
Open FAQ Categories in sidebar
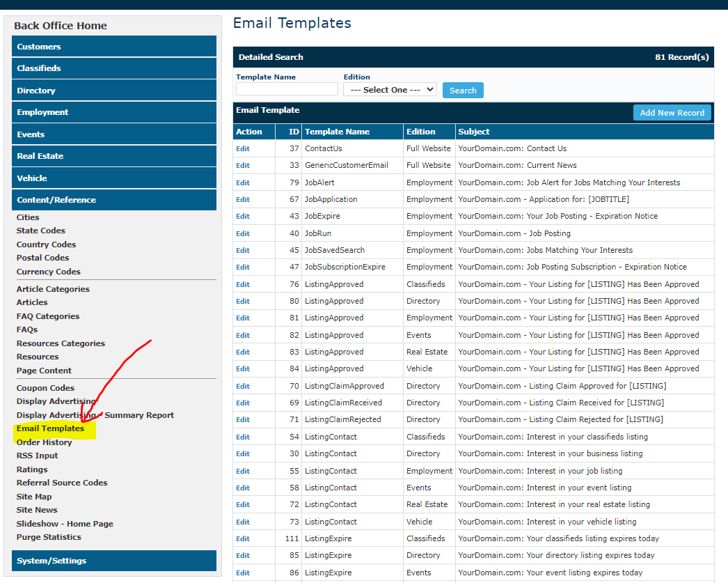[48, 316]
